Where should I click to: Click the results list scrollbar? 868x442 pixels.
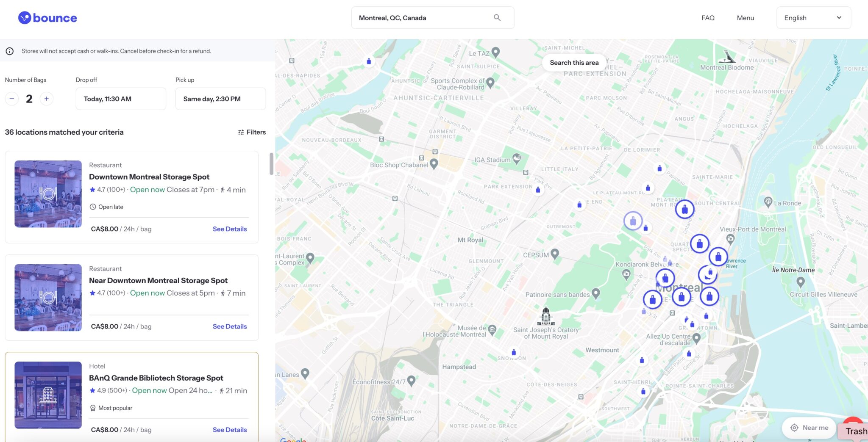coord(271,164)
